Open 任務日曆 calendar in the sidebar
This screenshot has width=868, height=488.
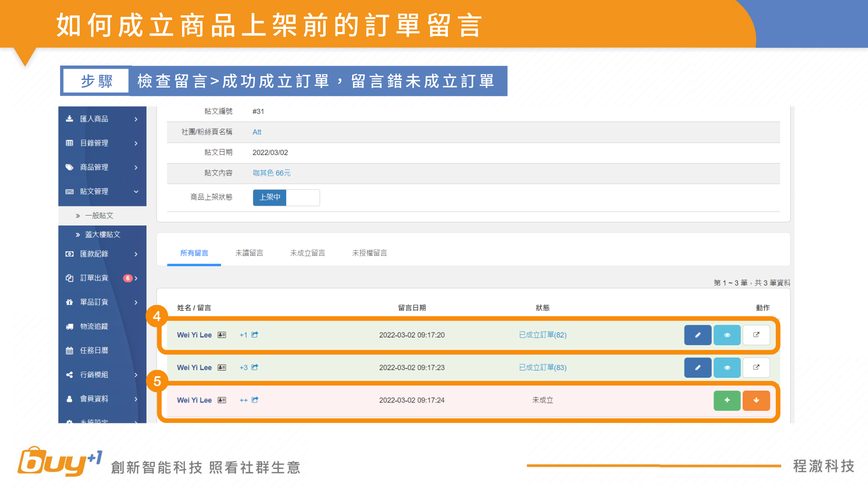pyautogui.click(x=94, y=350)
